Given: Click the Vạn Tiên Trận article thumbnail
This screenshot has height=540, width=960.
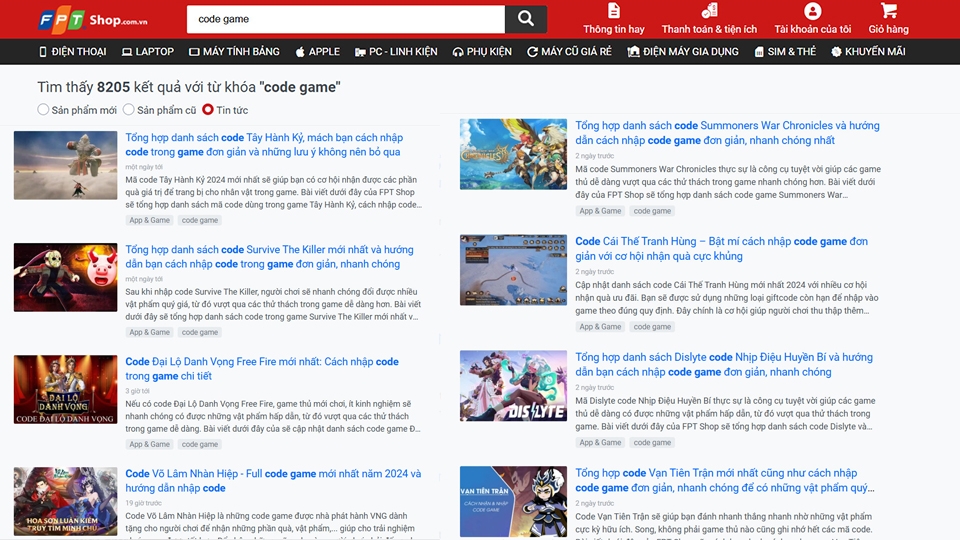Looking at the screenshot, I should pos(513,501).
